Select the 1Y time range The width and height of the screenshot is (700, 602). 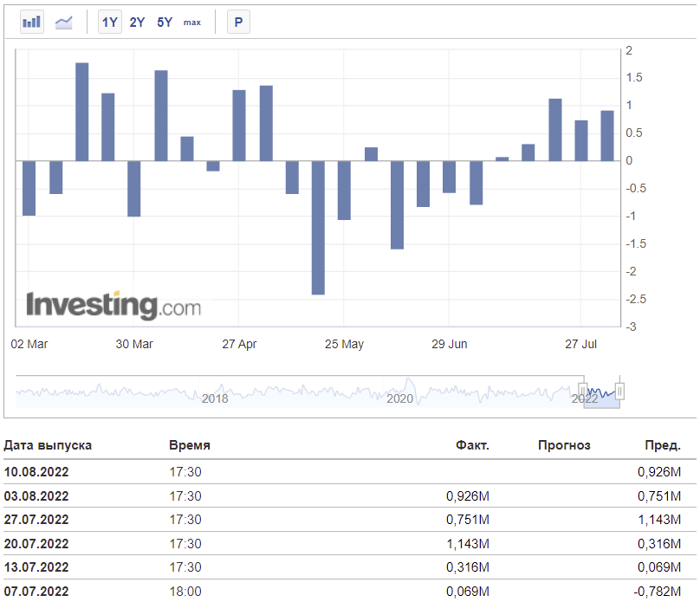(x=110, y=22)
